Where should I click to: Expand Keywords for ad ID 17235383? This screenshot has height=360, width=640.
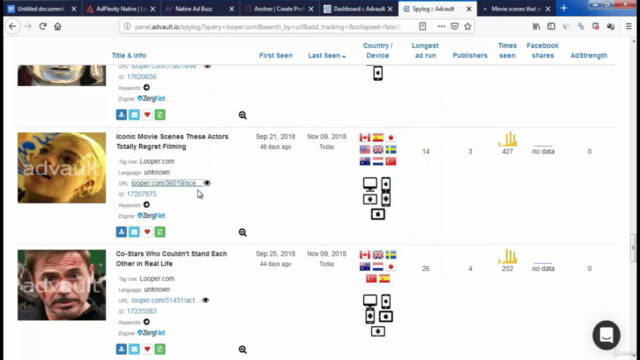(147, 322)
